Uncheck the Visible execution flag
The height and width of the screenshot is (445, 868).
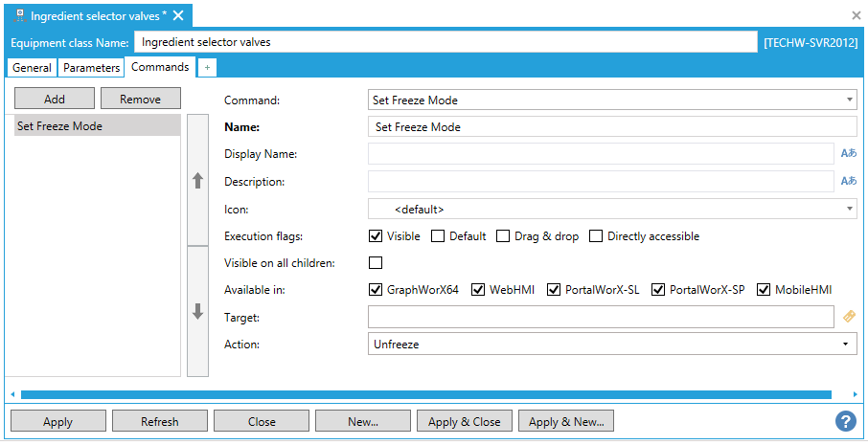(x=376, y=236)
